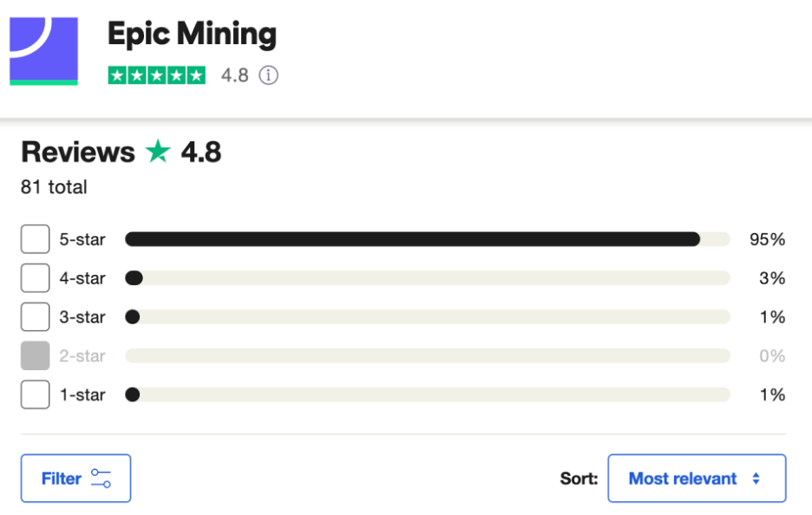Check the 1-star filter checkbox
Viewport: 812px width, 515px height.
click(36, 394)
